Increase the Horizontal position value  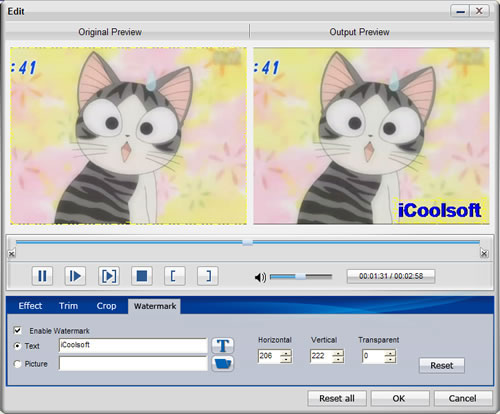tap(286, 353)
